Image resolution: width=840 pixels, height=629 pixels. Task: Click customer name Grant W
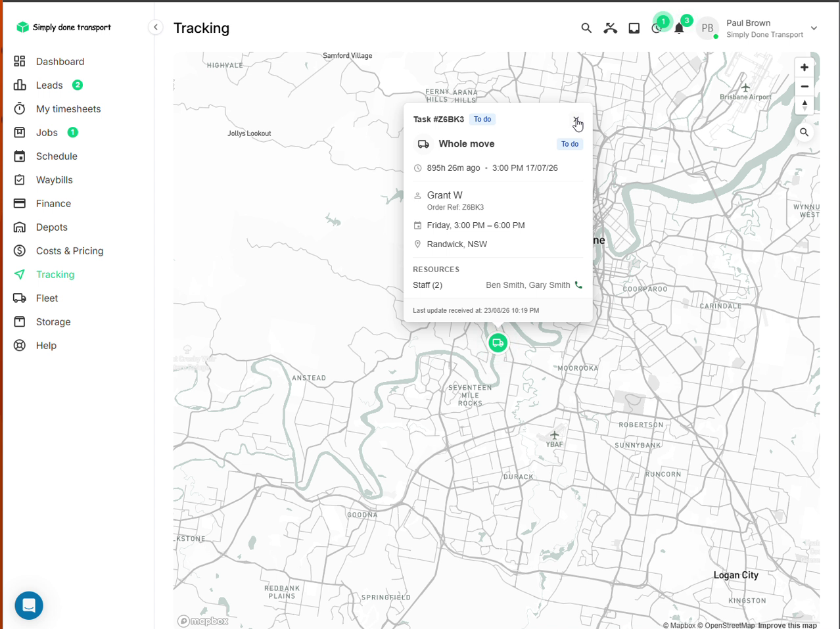coord(445,195)
